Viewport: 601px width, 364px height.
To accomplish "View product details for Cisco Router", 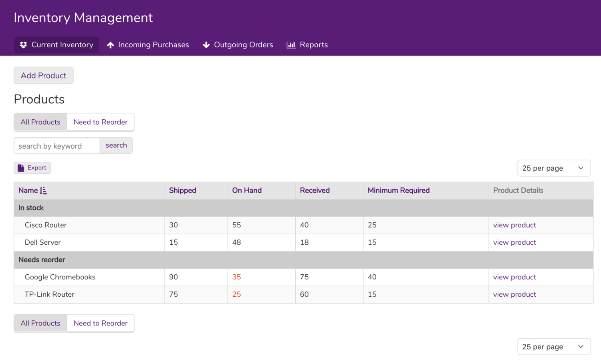I will point(514,225).
